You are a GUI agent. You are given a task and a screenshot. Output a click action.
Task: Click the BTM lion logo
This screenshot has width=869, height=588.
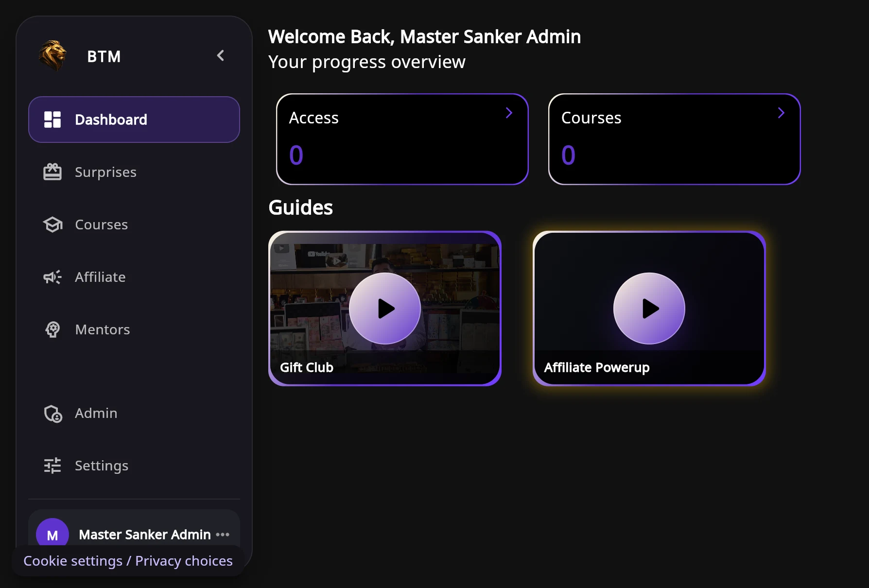click(52, 56)
